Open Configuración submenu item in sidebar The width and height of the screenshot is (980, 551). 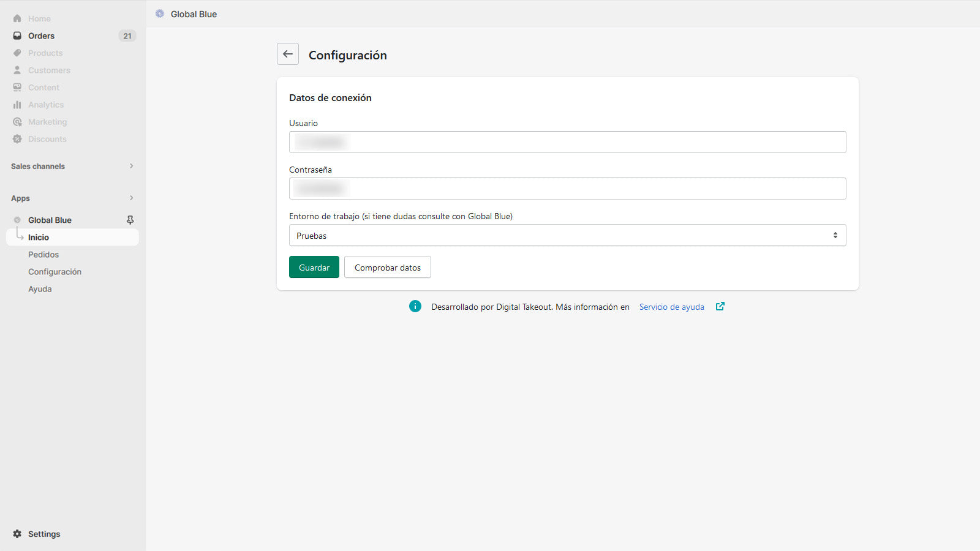[x=55, y=272]
